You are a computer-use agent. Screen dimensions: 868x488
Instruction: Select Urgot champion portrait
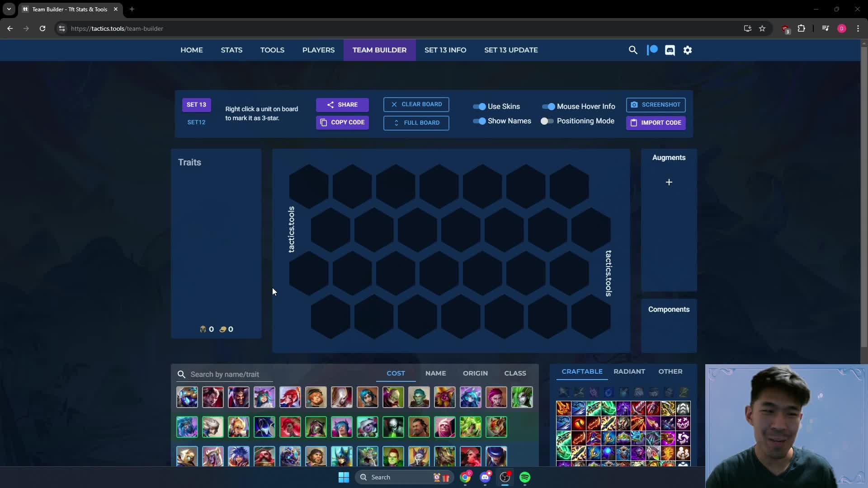[393, 427]
